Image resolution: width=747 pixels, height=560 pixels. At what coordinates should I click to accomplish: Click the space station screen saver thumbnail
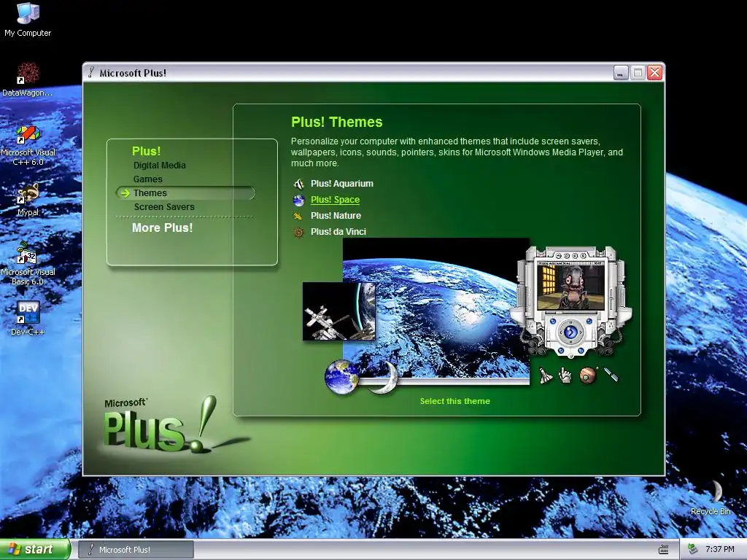[338, 311]
